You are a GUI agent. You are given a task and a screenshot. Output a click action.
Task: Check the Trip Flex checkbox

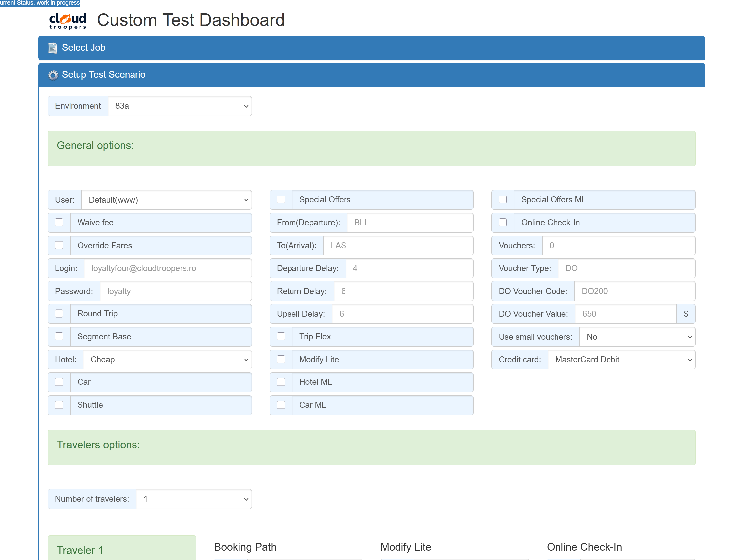[x=281, y=337]
